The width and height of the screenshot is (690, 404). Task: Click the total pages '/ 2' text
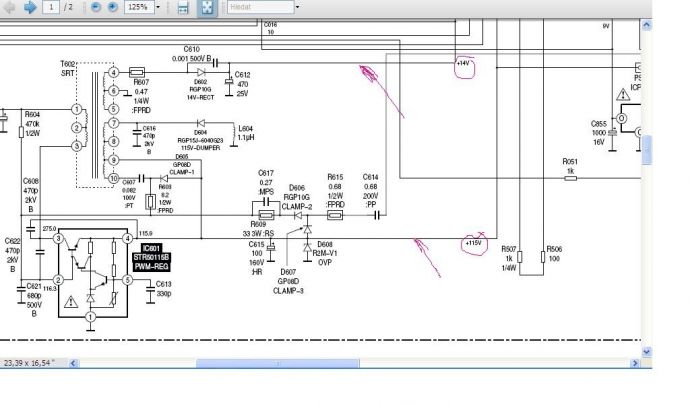click(x=68, y=7)
